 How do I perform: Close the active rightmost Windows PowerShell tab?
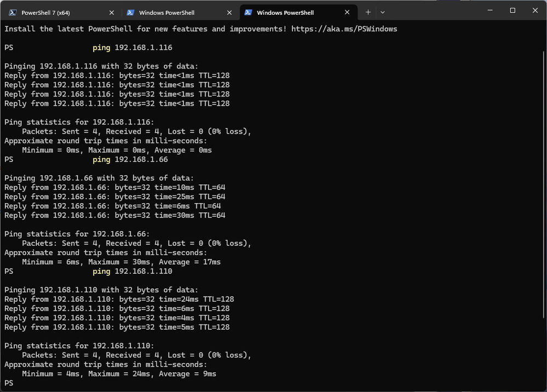pyautogui.click(x=347, y=12)
